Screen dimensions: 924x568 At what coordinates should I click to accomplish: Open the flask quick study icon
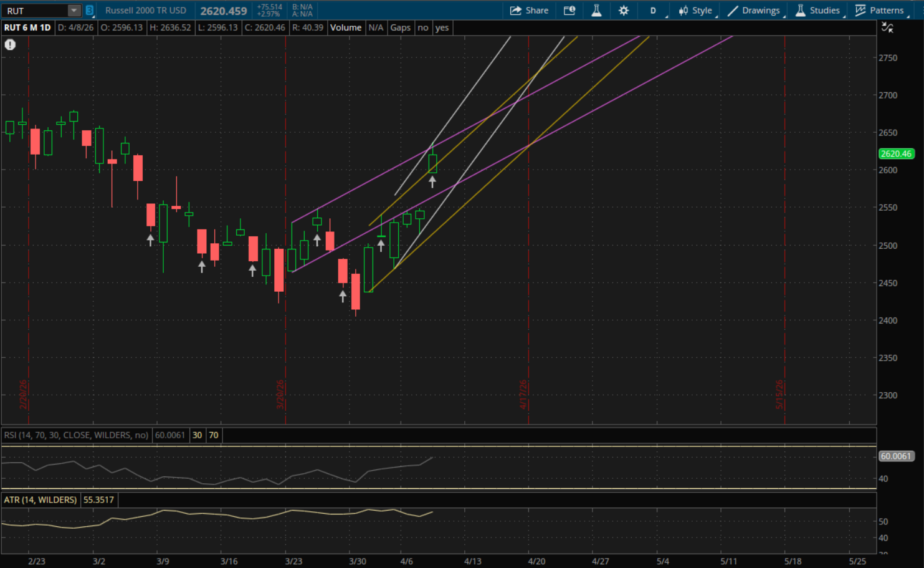click(x=596, y=11)
